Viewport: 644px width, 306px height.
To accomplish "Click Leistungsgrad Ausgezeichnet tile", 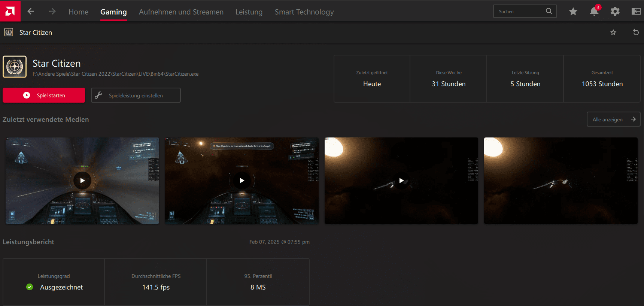I will 54,282.
